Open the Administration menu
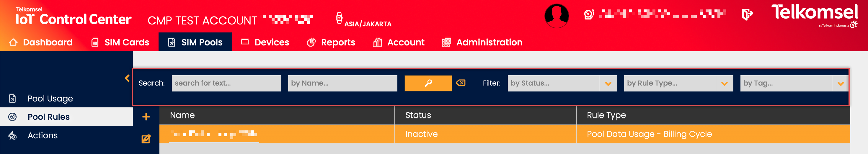This screenshot has width=868, height=154. 482,42
